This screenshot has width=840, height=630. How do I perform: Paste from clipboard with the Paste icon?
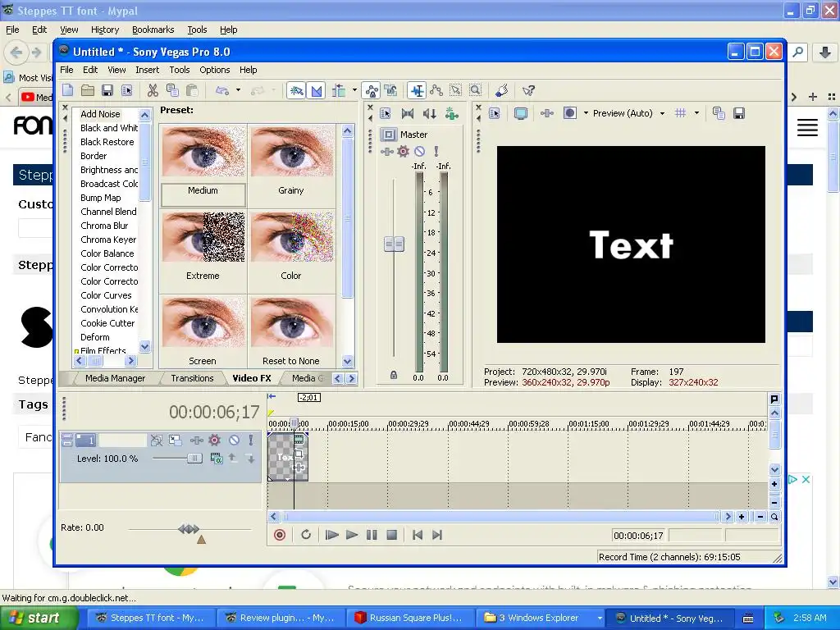tap(192, 90)
